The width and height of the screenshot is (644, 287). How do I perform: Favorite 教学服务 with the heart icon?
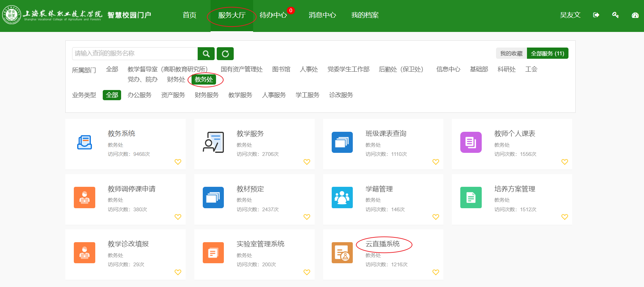pyautogui.click(x=307, y=162)
